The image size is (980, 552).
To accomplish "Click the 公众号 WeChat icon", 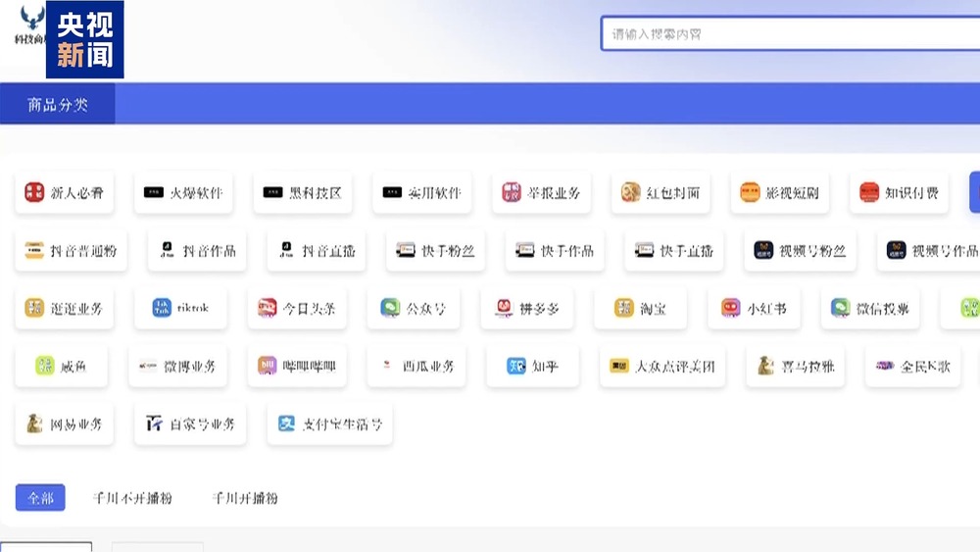I will 390,308.
